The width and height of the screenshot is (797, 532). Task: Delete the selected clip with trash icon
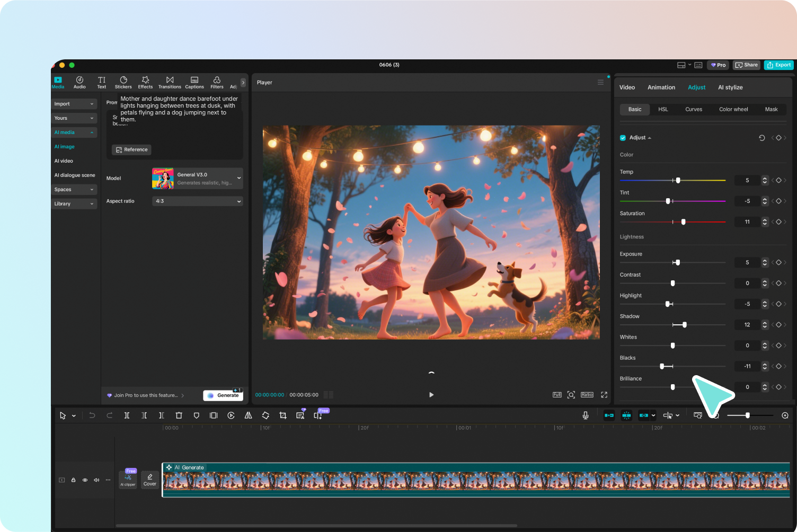click(x=179, y=415)
